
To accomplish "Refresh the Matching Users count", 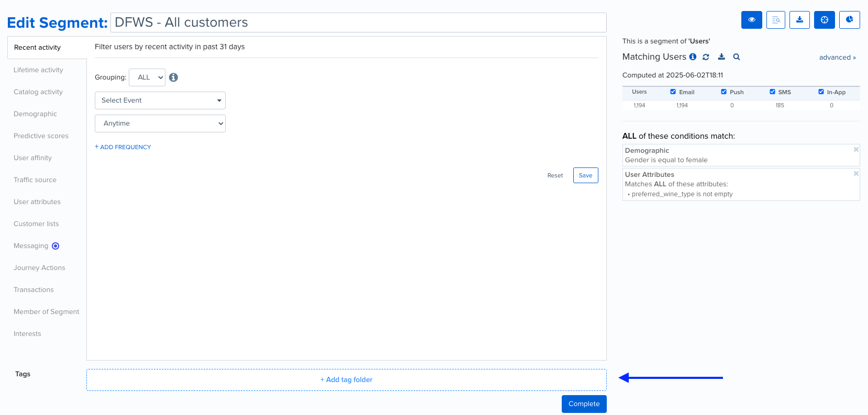I will (706, 57).
